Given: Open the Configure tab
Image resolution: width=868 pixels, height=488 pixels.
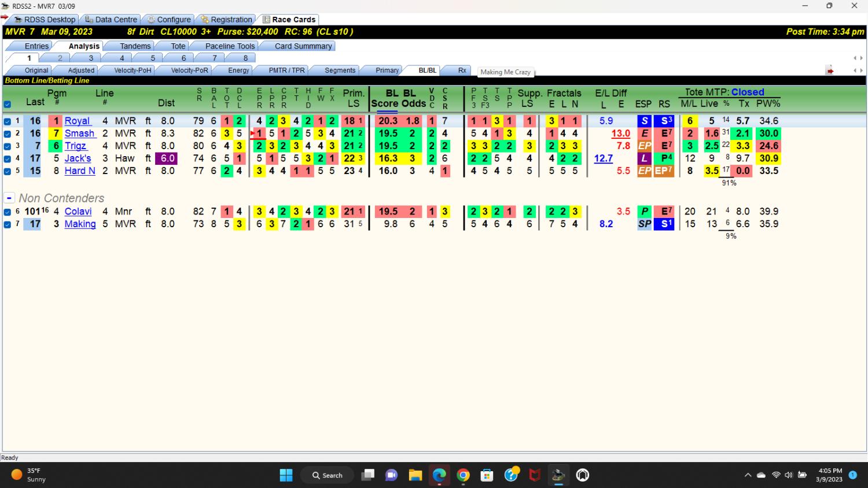Looking at the screenshot, I should [x=169, y=19].
